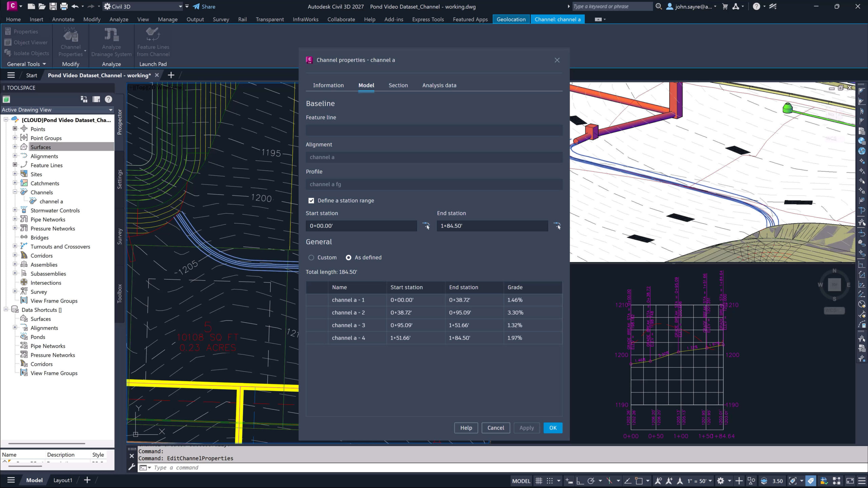This screenshot has width=868, height=488.
Task: Pick start station from drawing icon
Action: tap(426, 226)
